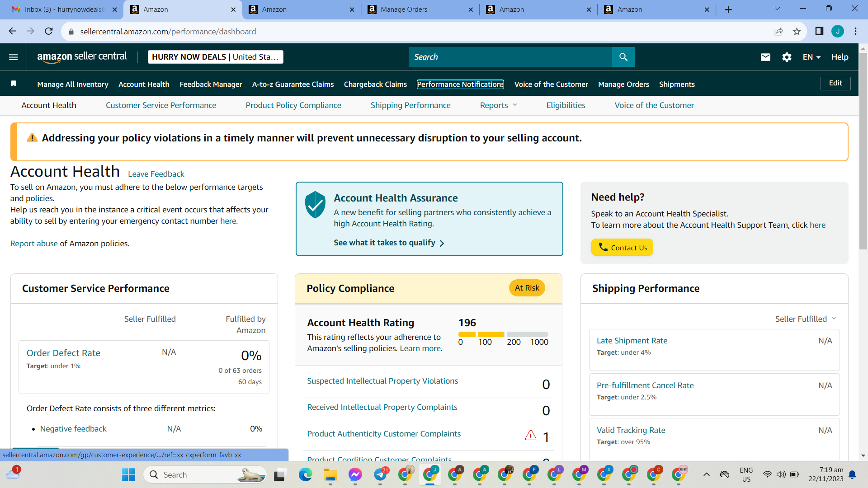Click the Leave Feedback link
Image resolution: width=868 pixels, height=488 pixels.
coord(156,174)
